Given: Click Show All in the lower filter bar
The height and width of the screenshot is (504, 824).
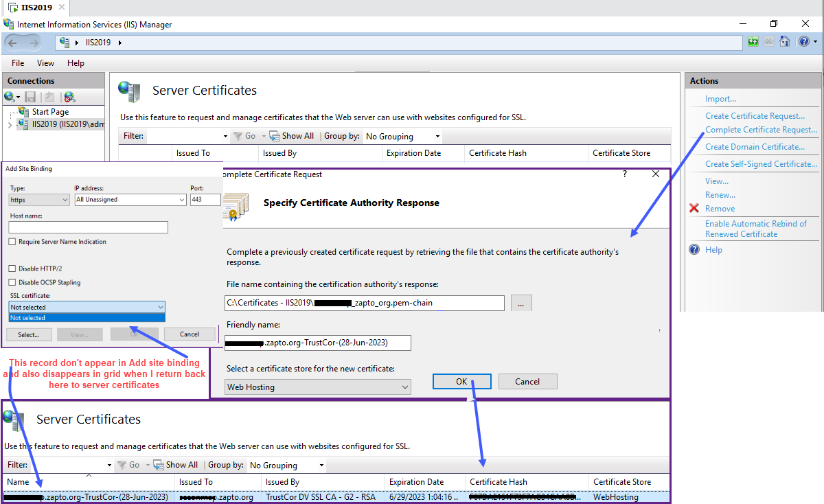Looking at the screenshot, I should 176,465.
